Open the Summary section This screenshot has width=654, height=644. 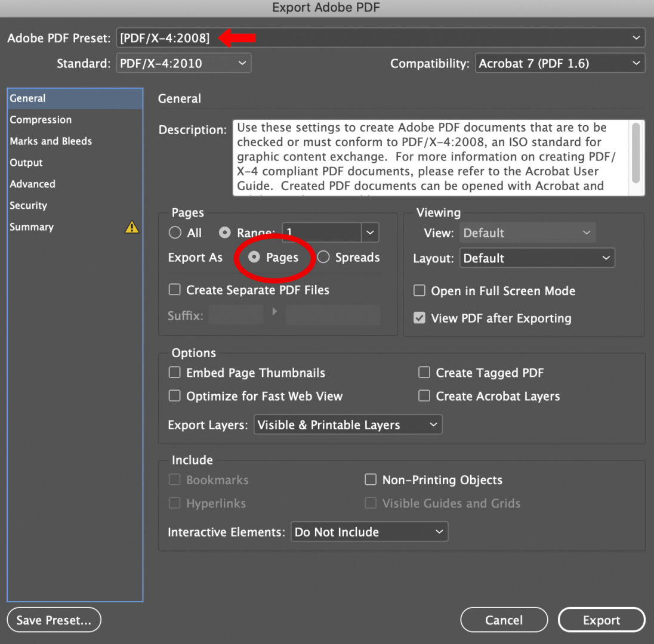coord(75,227)
